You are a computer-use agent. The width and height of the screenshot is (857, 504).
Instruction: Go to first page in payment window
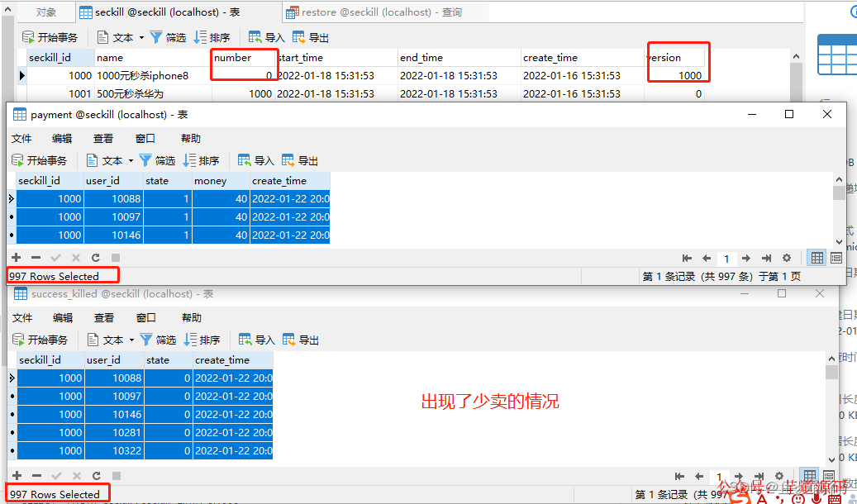tap(687, 258)
